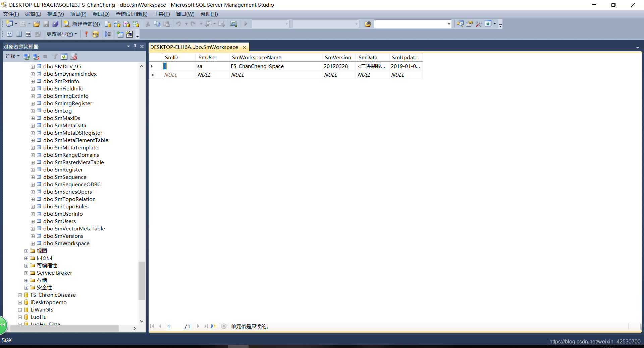644x348 pixels.
Task: Refresh the Object Explorer tree
Action: point(64,56)
